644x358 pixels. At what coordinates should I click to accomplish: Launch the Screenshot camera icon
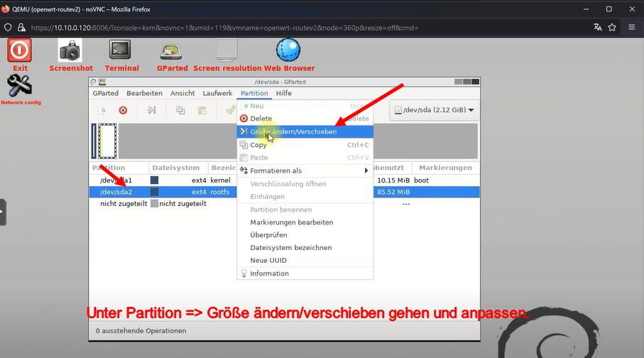(x=70, y=51)
